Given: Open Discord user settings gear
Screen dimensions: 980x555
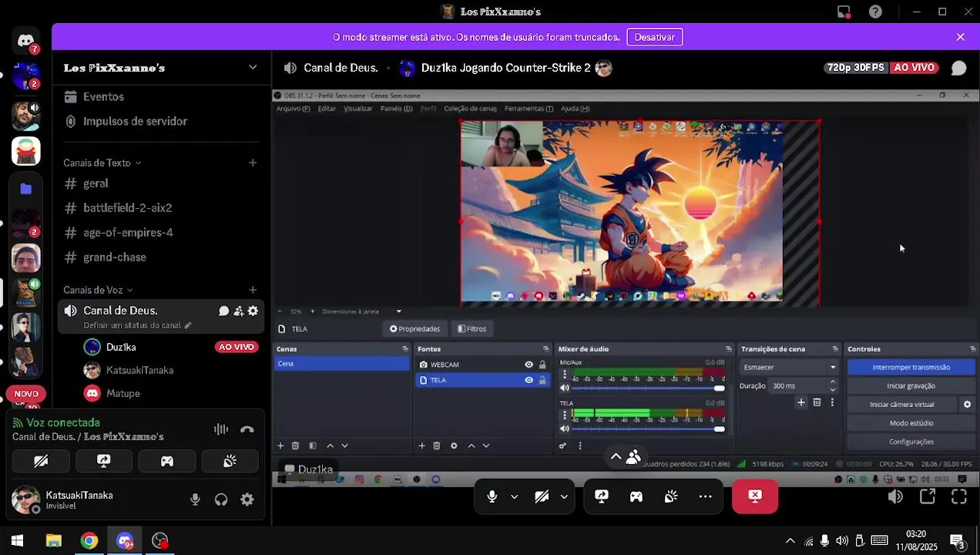Looking at the screenshot, I should (x=247, y=499).
